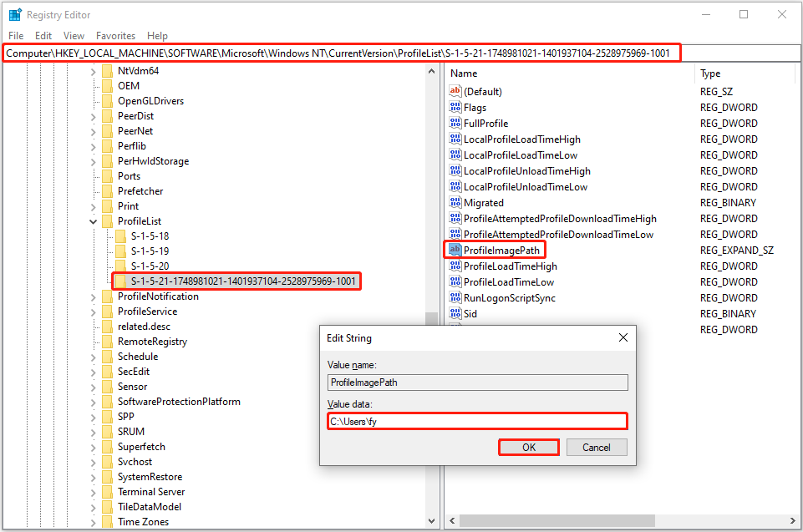This screenshot has height=532, width=803.
Task: Confirm the Edit String dialog with OK
Action: 529,448
